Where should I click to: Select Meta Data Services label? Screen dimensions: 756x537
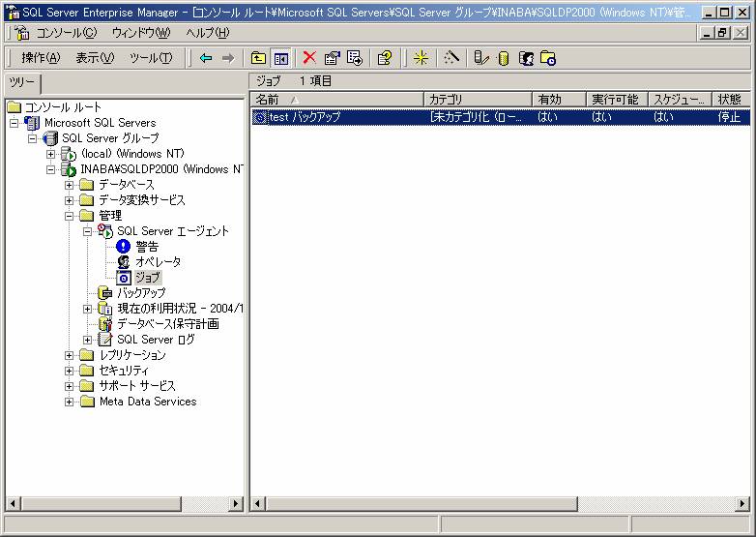[148, 402]
